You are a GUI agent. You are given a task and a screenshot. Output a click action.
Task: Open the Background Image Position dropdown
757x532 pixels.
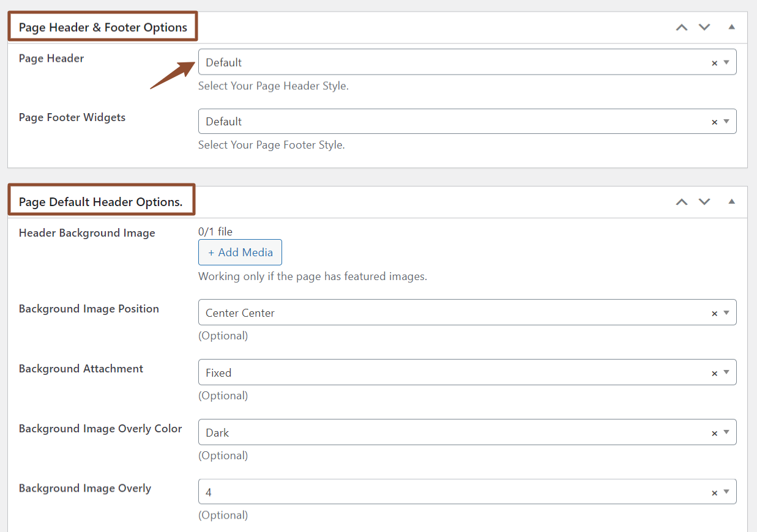(727, 312)
